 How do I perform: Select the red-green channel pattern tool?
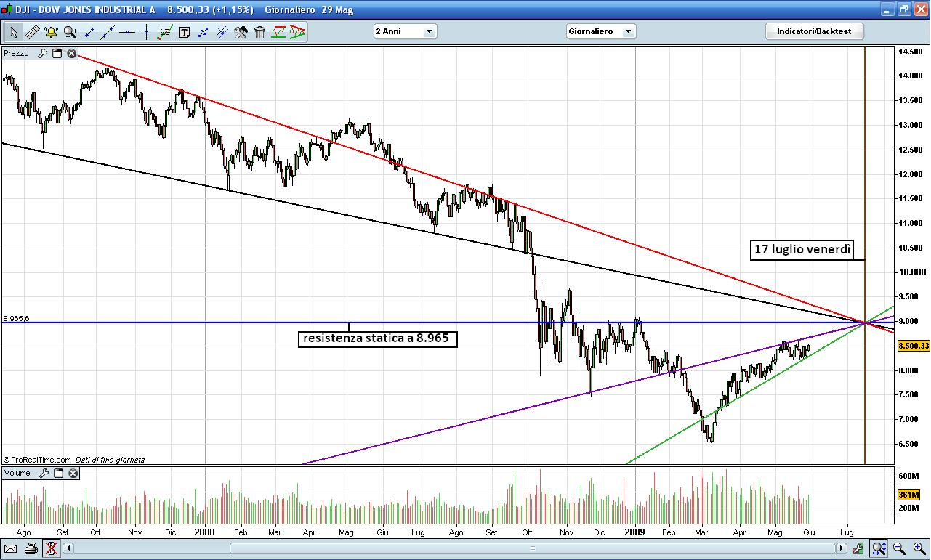click(278, 32)
